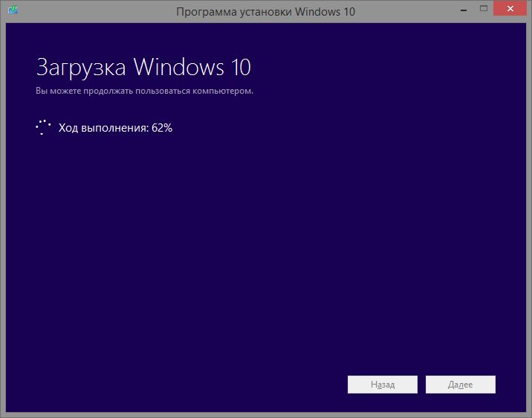Close the Windows 10 setup window

511,10
